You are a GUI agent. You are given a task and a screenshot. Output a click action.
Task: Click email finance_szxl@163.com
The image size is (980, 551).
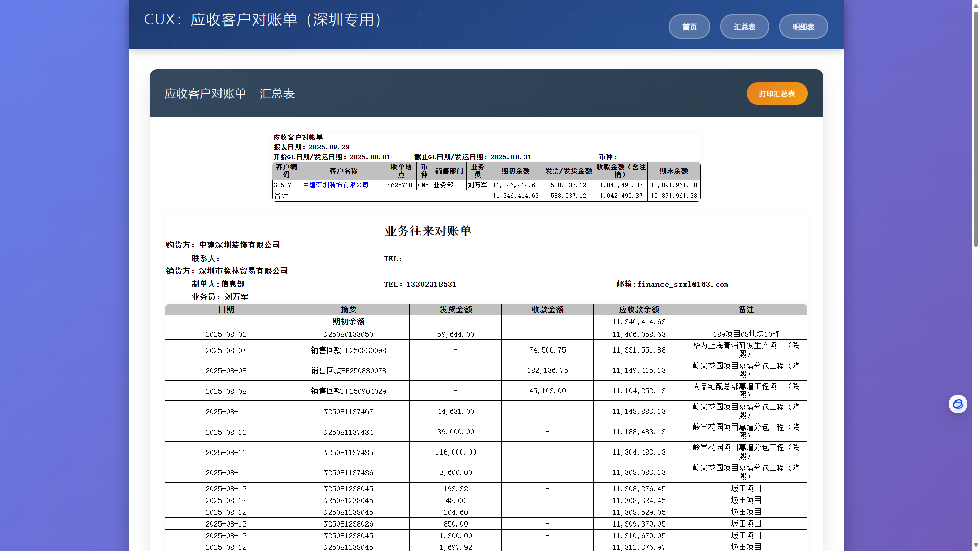[x=682, y=284]
